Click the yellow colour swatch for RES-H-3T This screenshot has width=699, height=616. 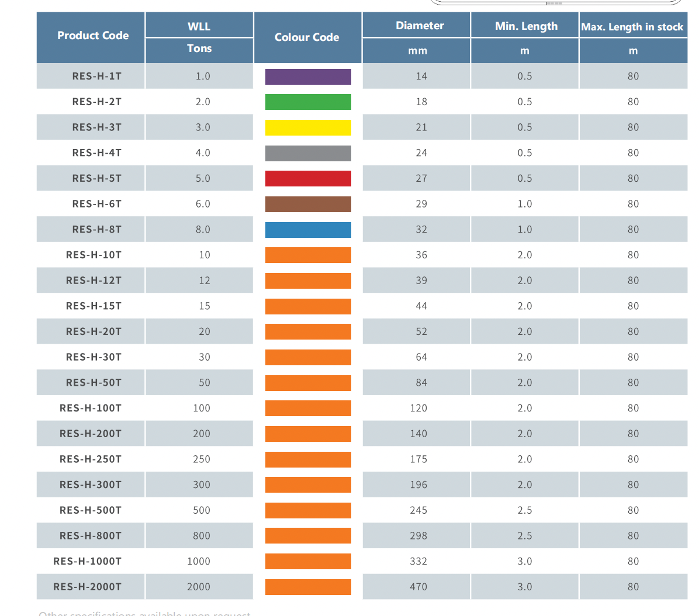(x=308, y=127)
